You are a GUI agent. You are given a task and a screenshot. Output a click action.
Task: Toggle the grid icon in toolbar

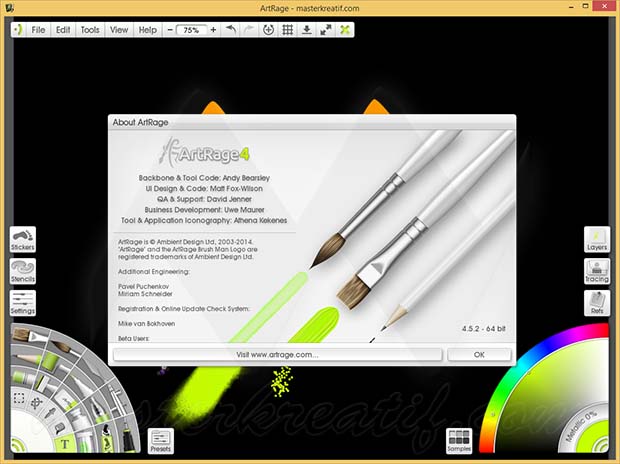287,30
